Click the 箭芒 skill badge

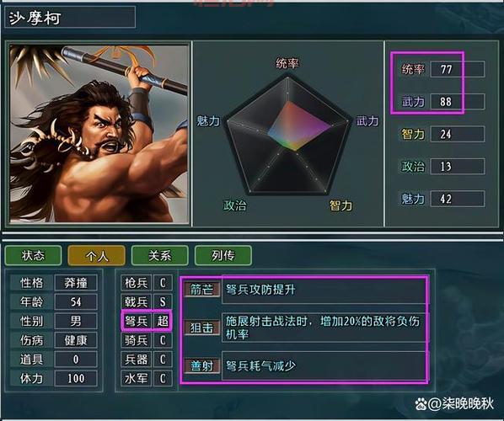tap(201, 290)
